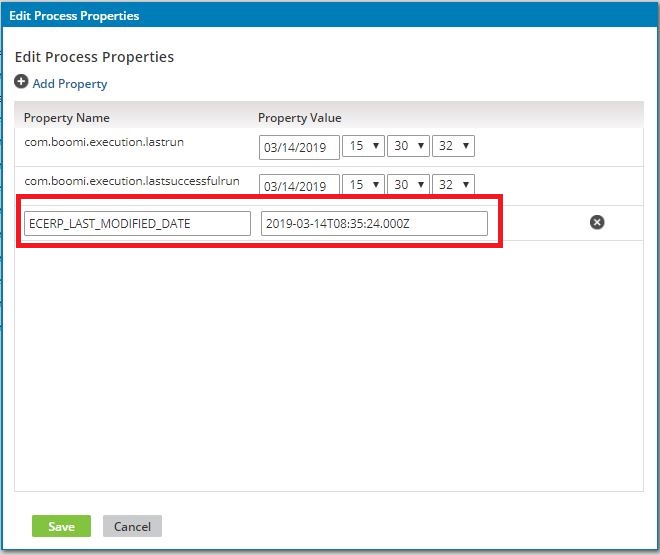
Task: Cancel editing process properties
Action: click(132, 526)
